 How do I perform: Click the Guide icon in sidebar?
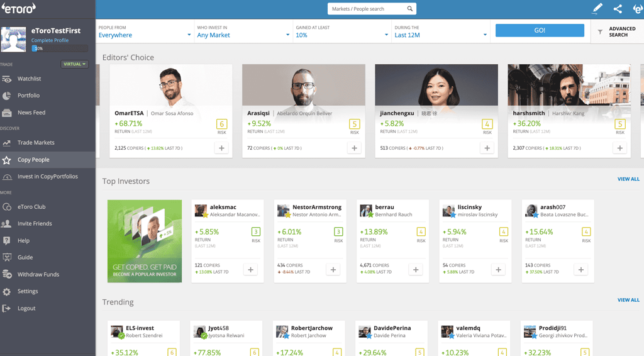(x=6, y=257)
